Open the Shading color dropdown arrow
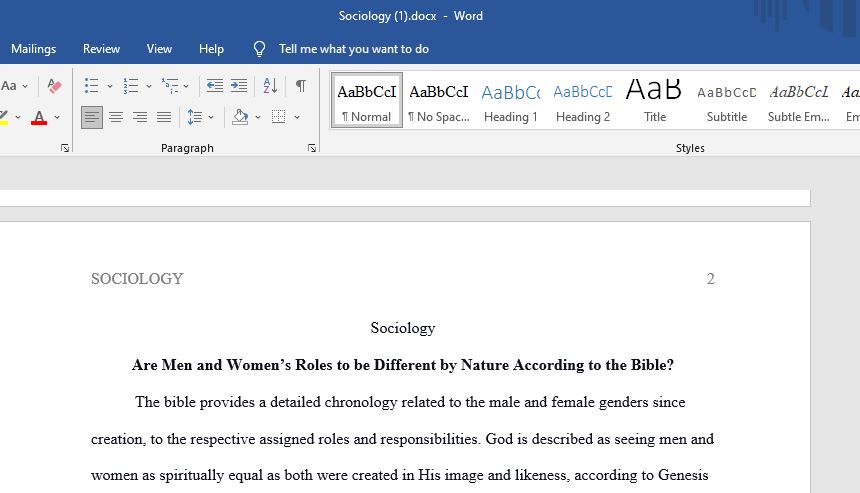Image resolution: width=860 pixels, height=493 pixels. (258, 117)
